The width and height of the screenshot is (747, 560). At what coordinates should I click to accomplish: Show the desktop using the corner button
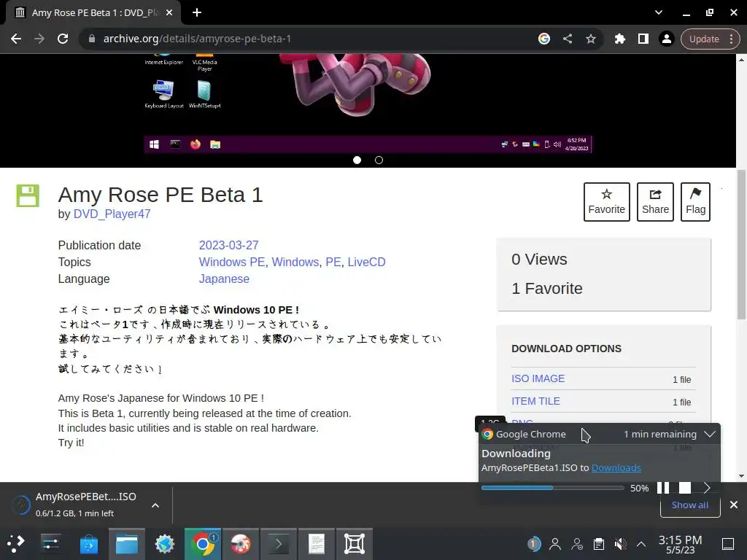pyautogui.click(x=728, y=543)
